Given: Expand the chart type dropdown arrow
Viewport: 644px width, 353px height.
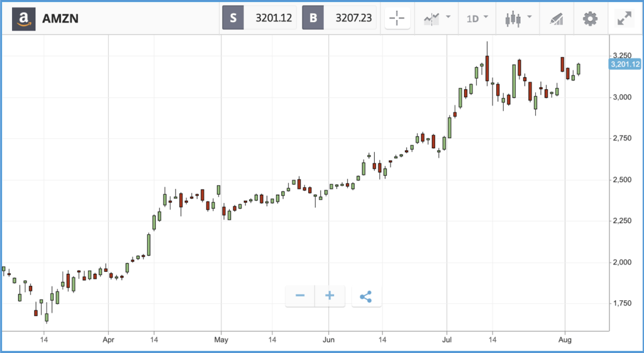Looking at the screenshot, I should (x=529, y=17).
